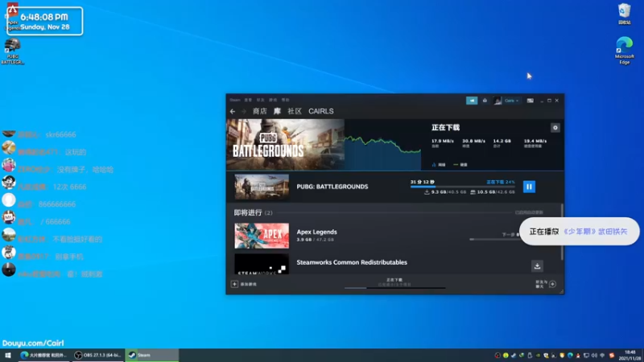Switch to OBS 27.1.3 taskbar window

pos(97,355)
